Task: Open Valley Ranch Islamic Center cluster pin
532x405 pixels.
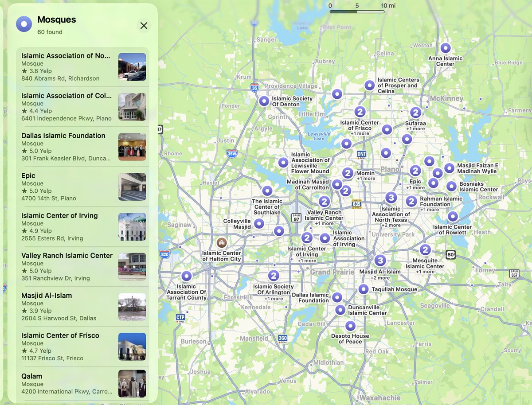Action: click(x=325, y=202)
